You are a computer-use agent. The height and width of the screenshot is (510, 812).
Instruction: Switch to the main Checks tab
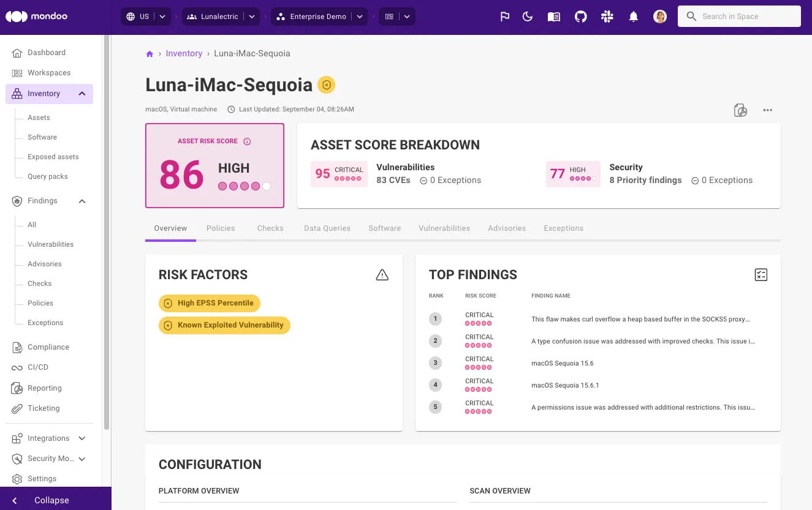click(x=270, y=228)
